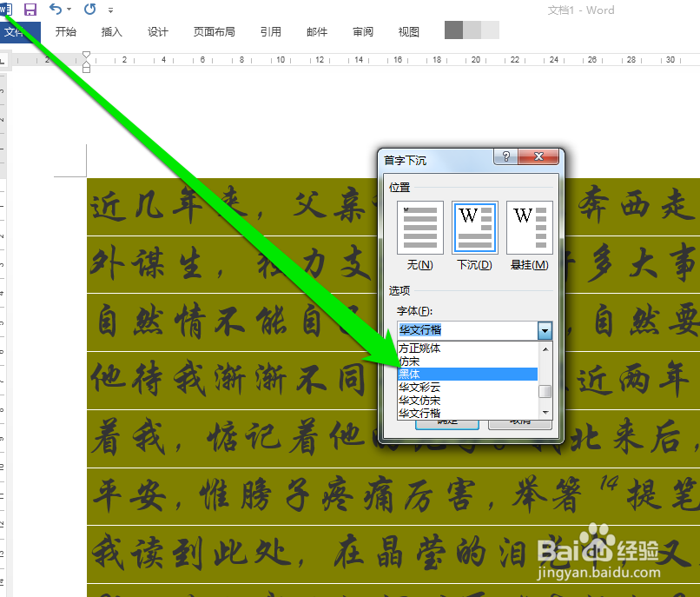700x597 pixels.
Task: Select 无(N) to remove the drop cap
Action: pos(419,228)
